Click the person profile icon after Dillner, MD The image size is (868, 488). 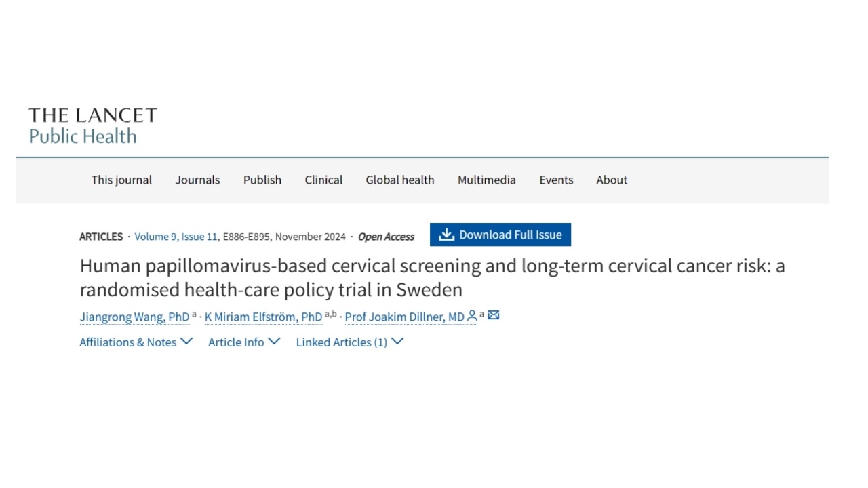pos(472,315)
